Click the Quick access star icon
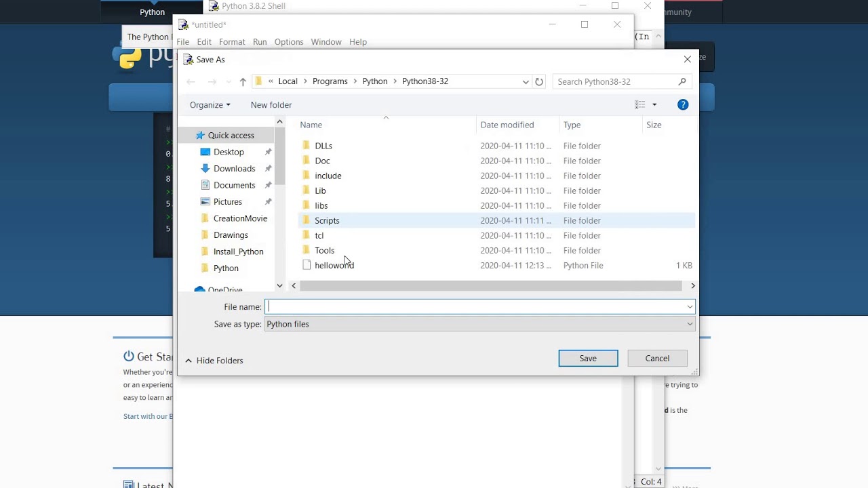This screenshot has height=488, width=868. 200,136
